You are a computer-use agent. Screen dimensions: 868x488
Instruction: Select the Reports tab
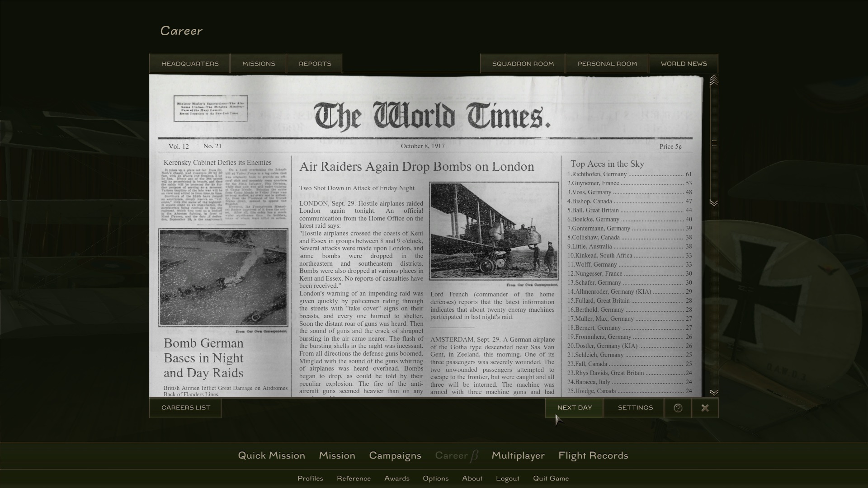[314, 63]
